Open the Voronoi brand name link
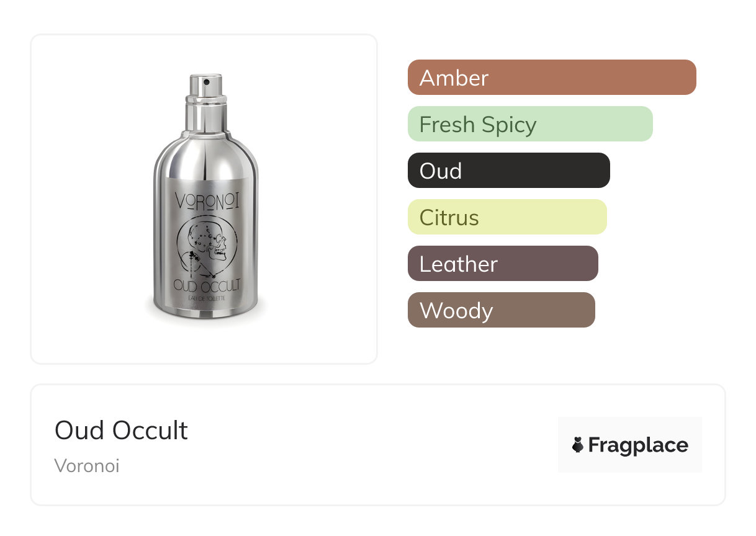 [x=87, y=466]
